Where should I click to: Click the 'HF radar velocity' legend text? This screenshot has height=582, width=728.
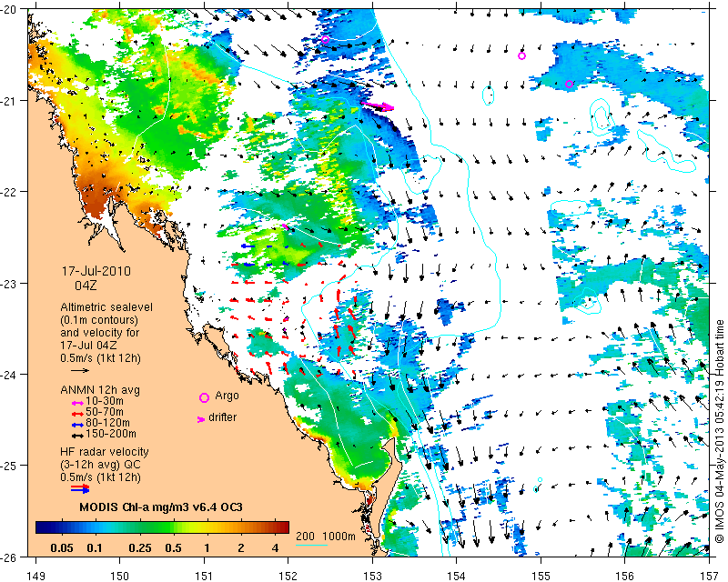105,452
